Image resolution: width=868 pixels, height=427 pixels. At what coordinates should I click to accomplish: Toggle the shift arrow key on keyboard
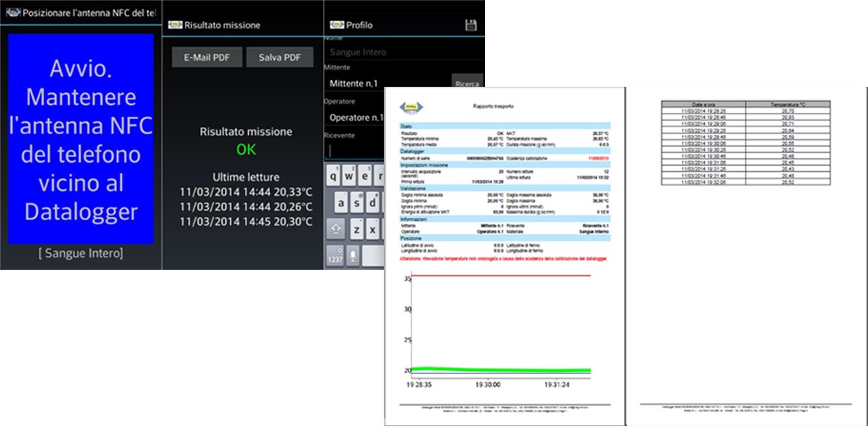[336, 230]
